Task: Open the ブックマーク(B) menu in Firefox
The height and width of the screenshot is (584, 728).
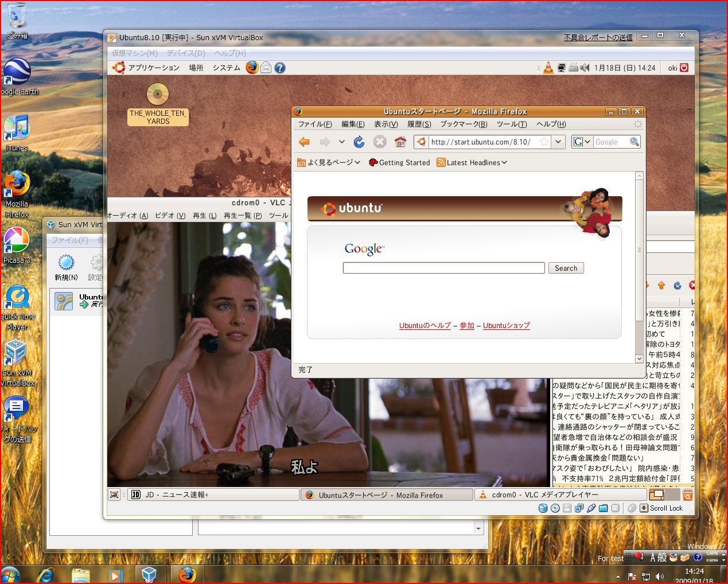Action: (x=464, y=124)
